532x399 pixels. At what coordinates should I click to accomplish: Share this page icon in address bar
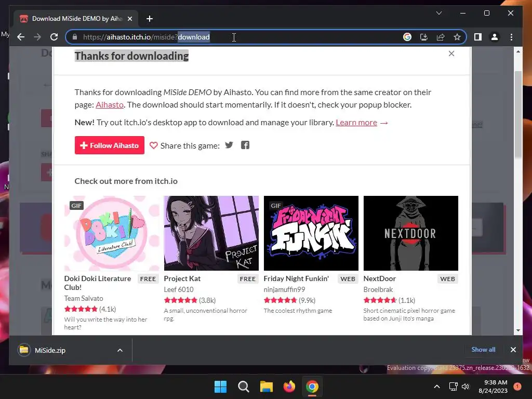pyautogui.click(x=441, y=37)
